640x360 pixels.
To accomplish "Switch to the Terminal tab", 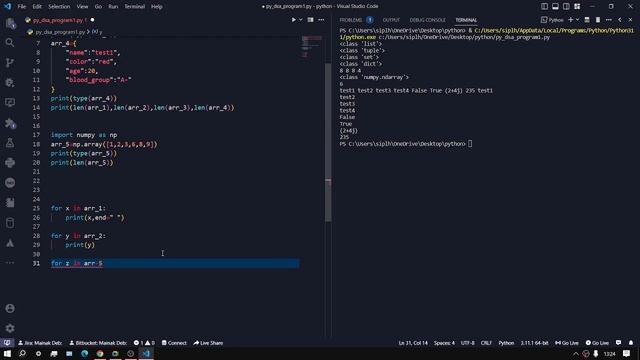I will [x=466, y=20].
